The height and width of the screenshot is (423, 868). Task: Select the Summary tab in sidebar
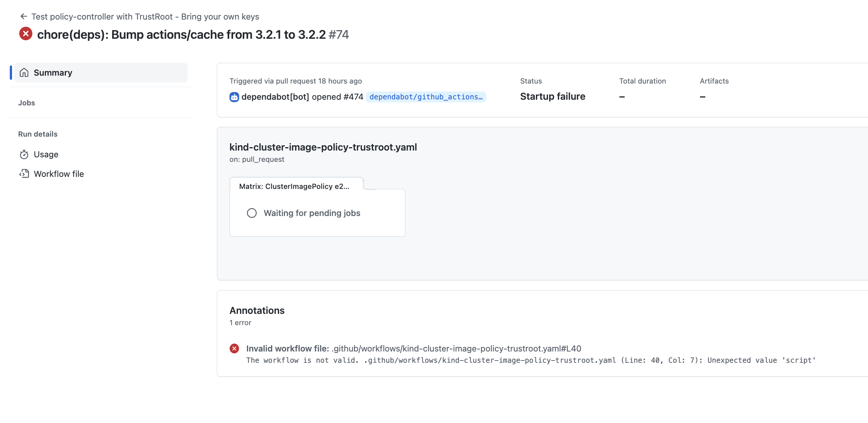click(x=101, y=73)
